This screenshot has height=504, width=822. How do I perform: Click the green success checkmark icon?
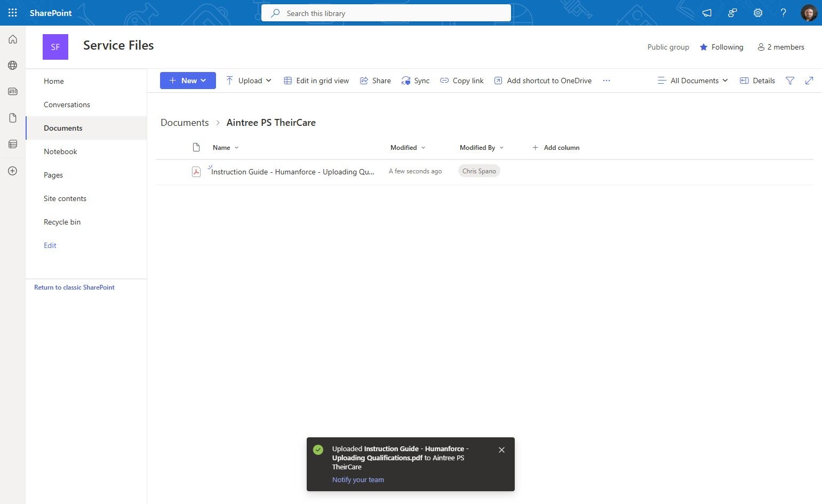point(318,450)
